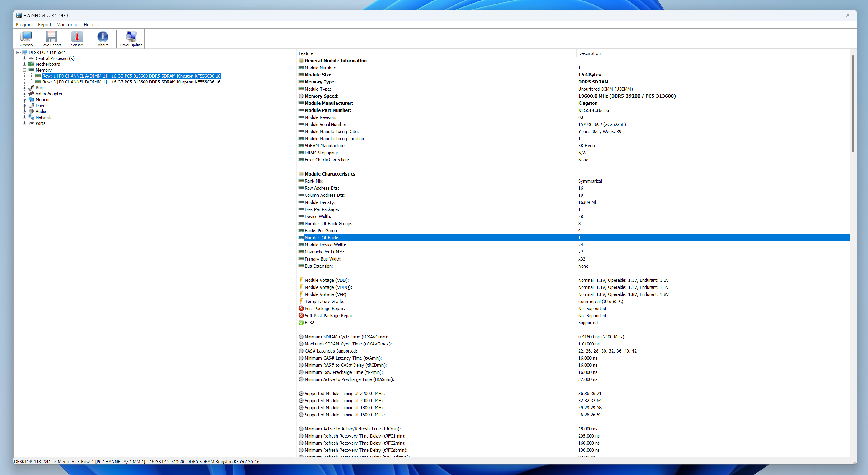Click the status bar path text
The height and width of the screenshot is (475, 868).
pos(136,461)
